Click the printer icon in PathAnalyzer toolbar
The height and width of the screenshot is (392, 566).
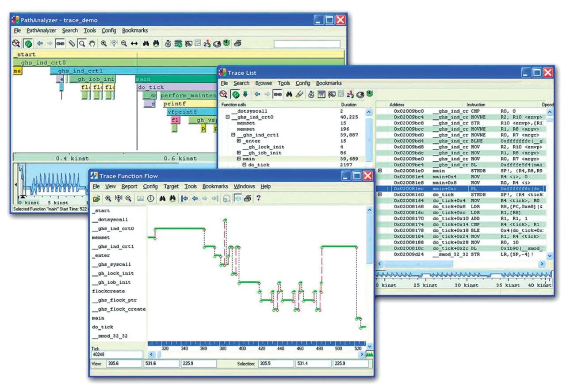[237, 43]
